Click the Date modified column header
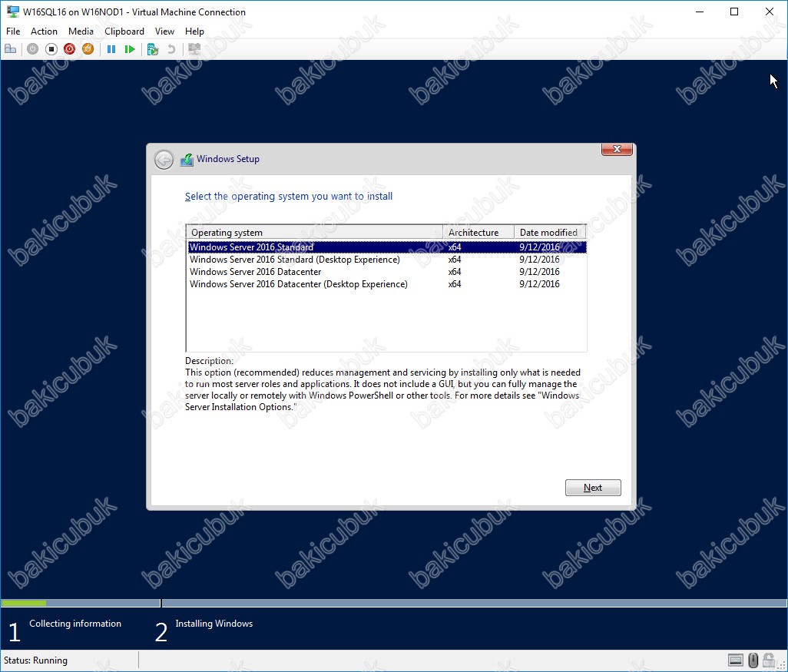The image size is (788, 672). 550,232
